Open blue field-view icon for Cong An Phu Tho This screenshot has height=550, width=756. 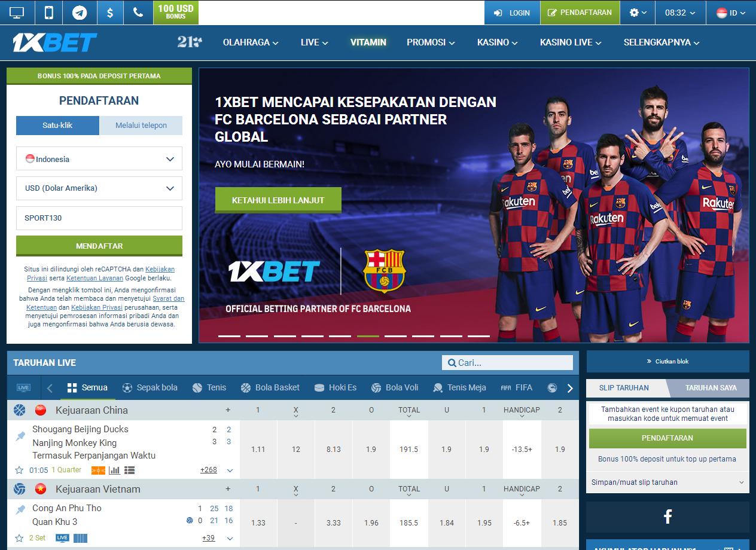[80, 538]
